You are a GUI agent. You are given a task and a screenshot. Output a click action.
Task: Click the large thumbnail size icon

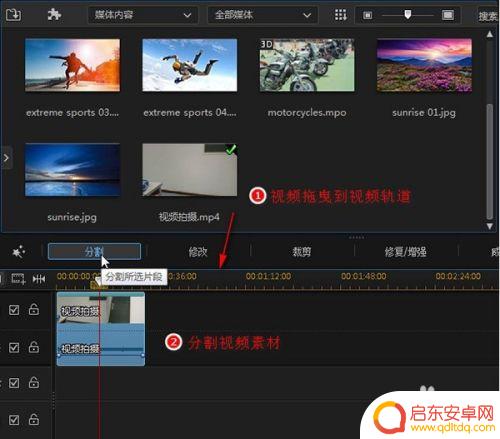[448, 15]
